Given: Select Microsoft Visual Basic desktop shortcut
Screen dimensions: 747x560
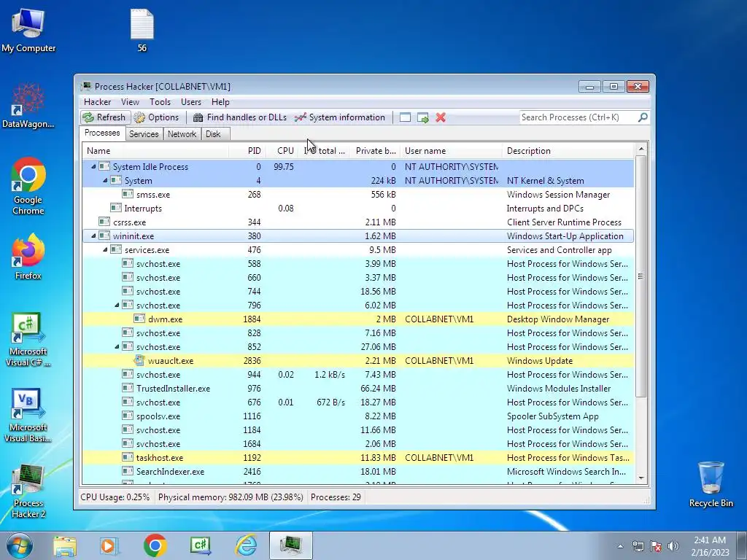Looking at the screenshot, I should pos(28,415).
